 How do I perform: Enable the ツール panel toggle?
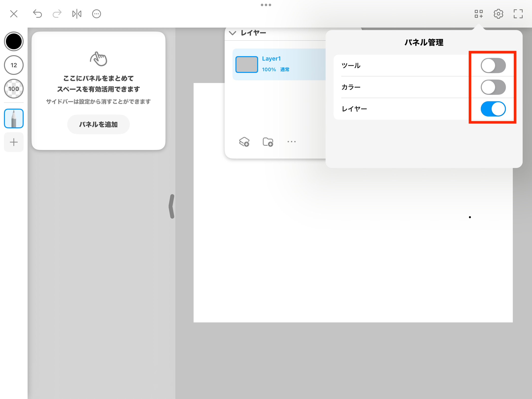pos(493,66)
